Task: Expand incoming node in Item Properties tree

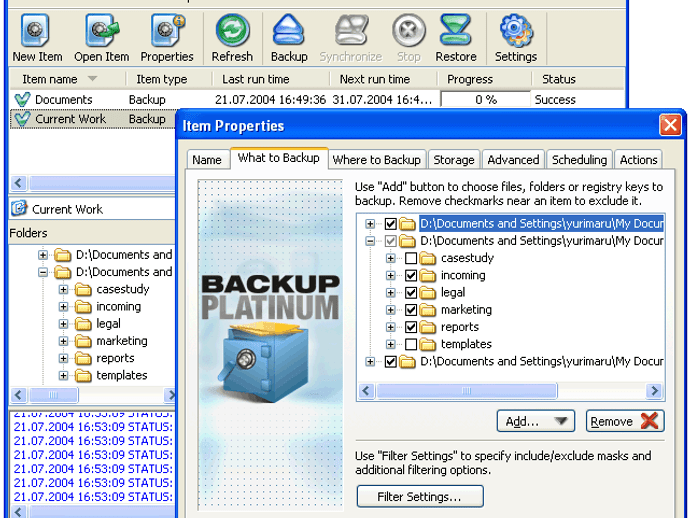Action: (390, 275)
